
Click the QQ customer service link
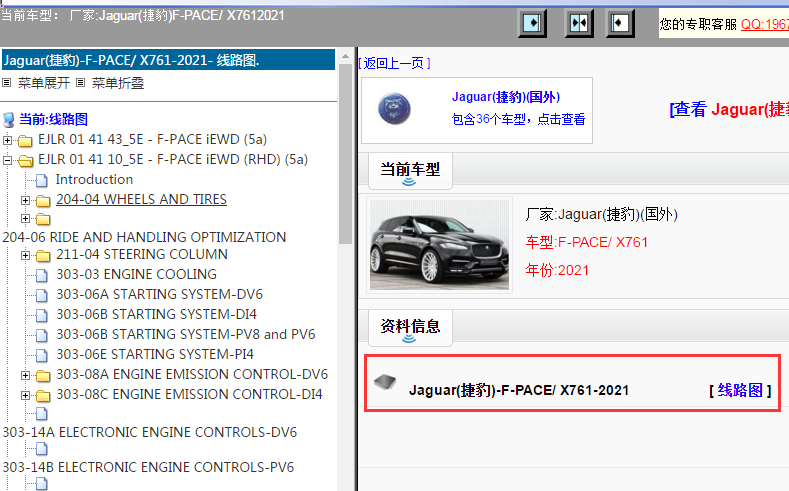(x=764, y=24)
